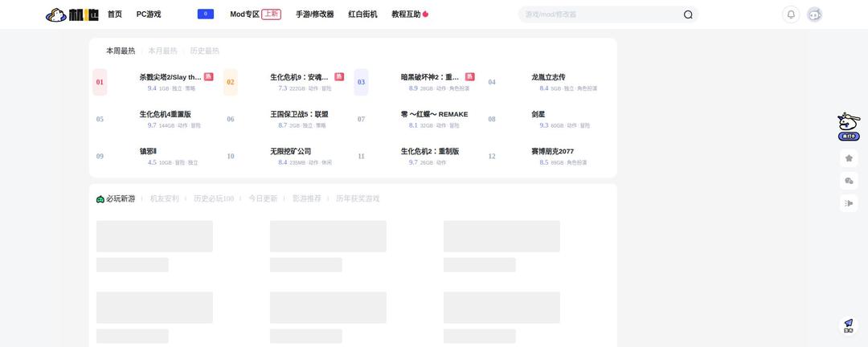This screenshot has height=347, width=868.
Task: Click 8.5 rating of 赛博朋克2077
Action: (x=543, y=163)
